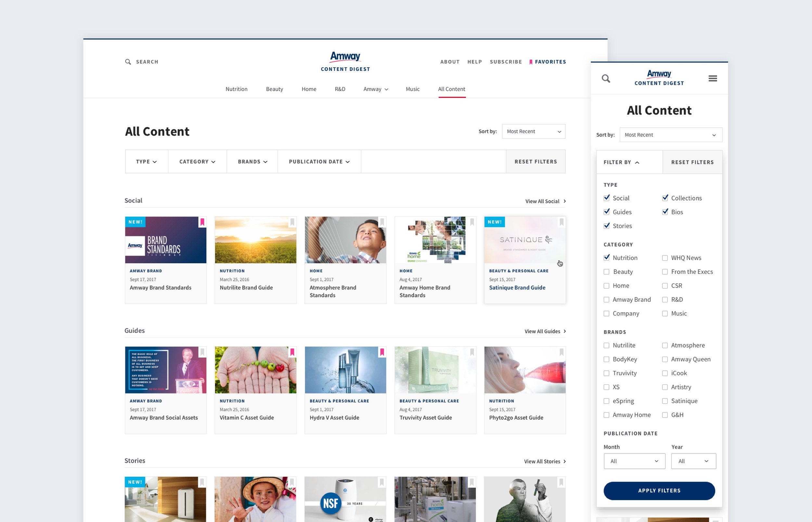812x522 pixels.
Task: Bookmark the child with hat story card
Action: 292,482
